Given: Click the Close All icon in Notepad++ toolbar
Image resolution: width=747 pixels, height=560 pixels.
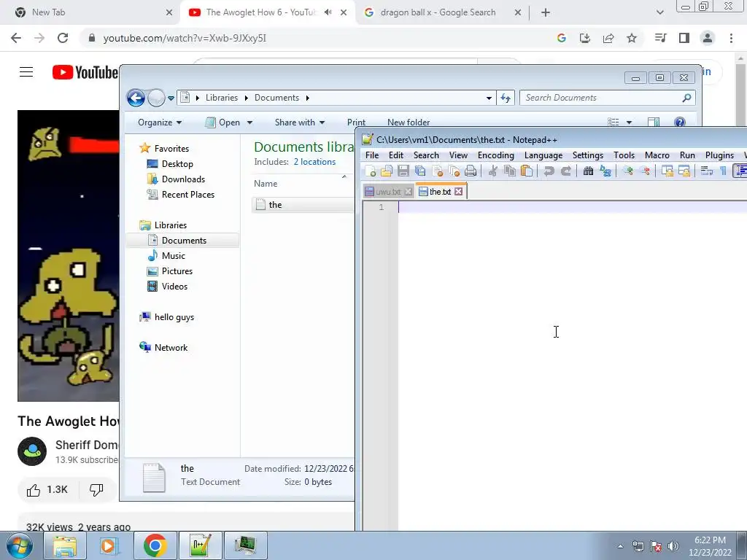Looking at the screenshot, I should tap(454, 171).
